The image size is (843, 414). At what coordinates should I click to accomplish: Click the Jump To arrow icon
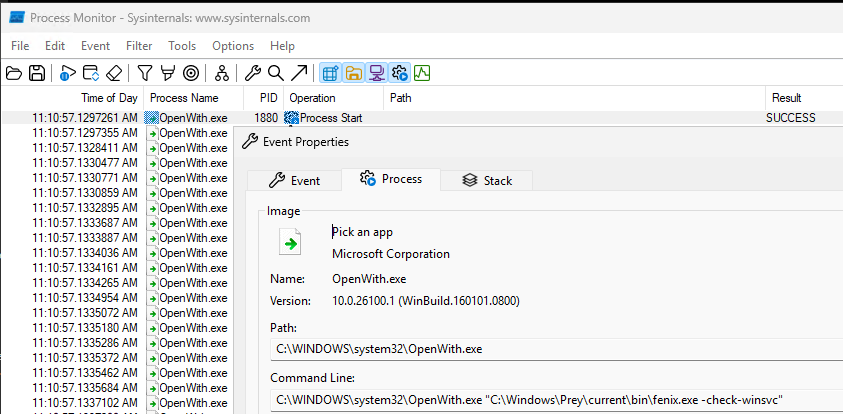point(299,73)
